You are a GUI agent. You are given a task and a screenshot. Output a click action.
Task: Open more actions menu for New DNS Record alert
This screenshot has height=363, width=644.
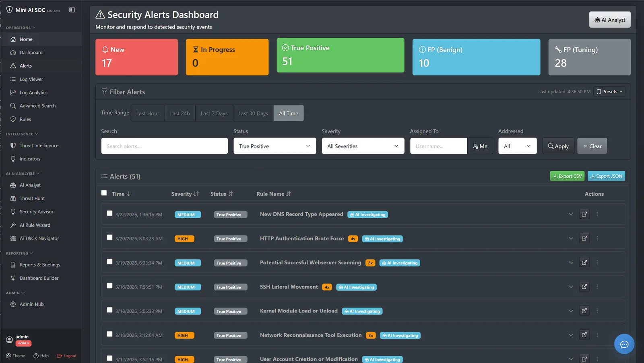pos(597,214)
